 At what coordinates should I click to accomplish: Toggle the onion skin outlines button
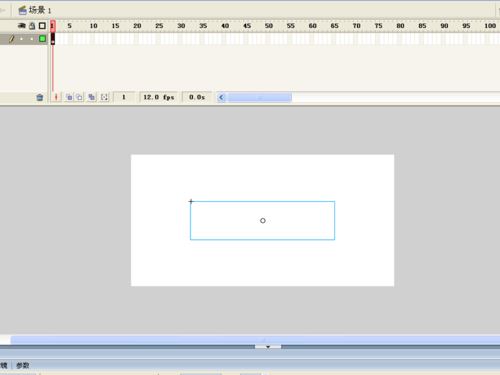pos(79,97)
